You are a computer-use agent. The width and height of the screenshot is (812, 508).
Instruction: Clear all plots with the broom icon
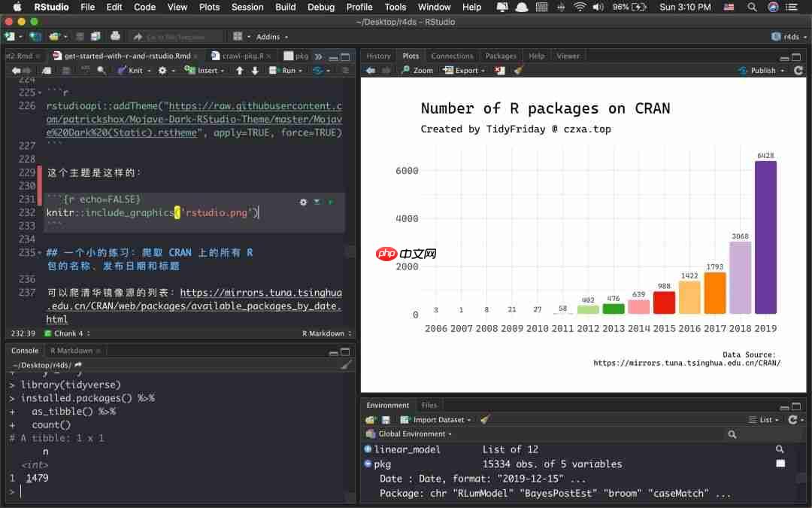coord(519,70)
